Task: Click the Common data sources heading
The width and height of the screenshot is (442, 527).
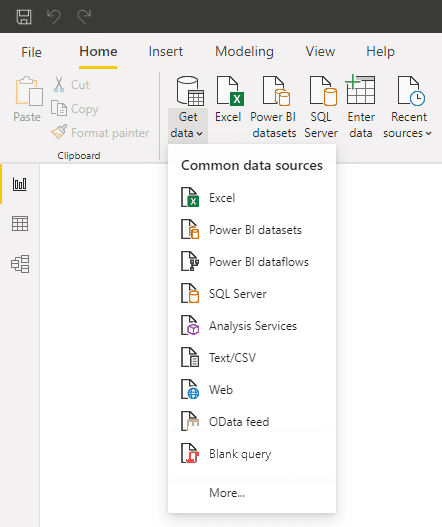Action: [x=252, y=165]
